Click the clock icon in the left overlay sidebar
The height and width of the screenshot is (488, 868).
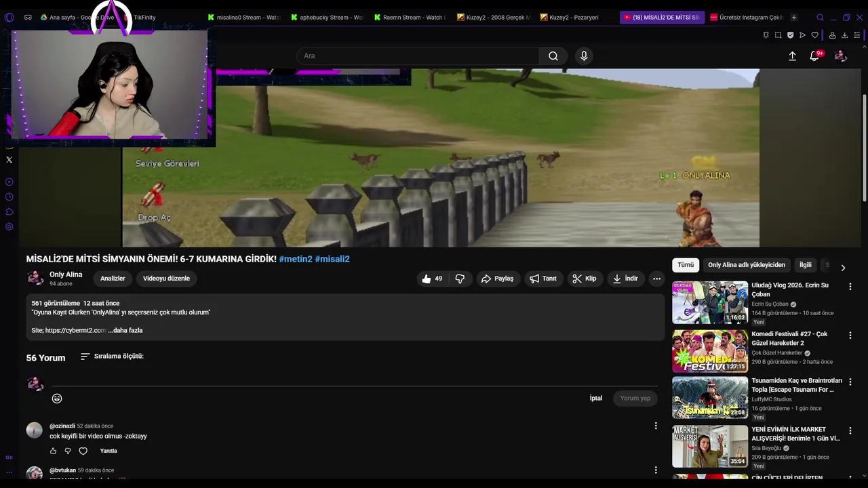click(9, 197)
